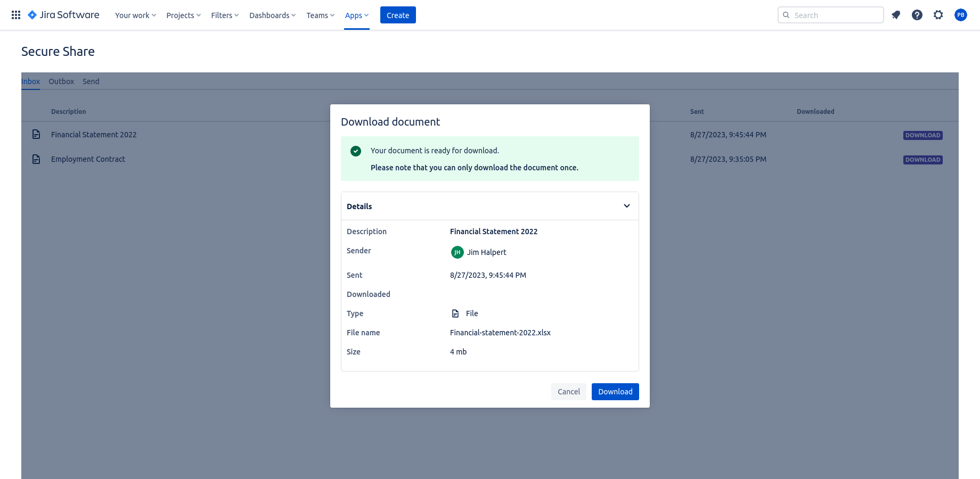This screenshot has width=980, height=479.
Task: Collapse the Details section chevron
Action: [x=627, y=206]
